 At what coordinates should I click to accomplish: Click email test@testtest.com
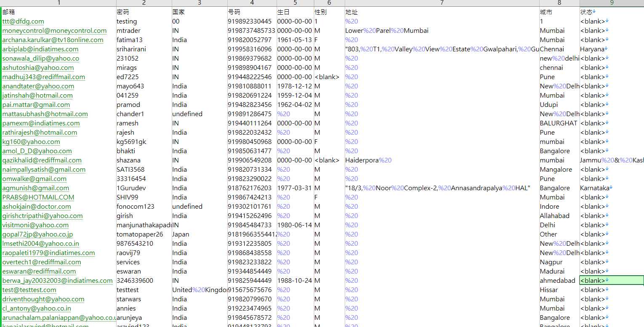pos(29,290)
